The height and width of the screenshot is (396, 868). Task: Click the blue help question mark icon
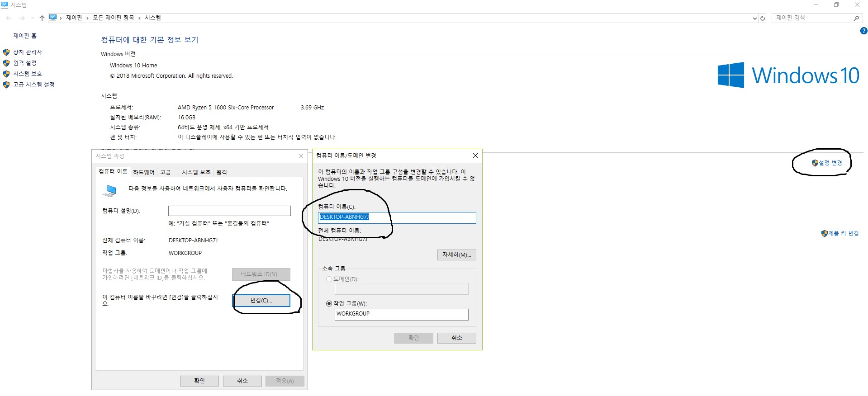click(863, 31)
